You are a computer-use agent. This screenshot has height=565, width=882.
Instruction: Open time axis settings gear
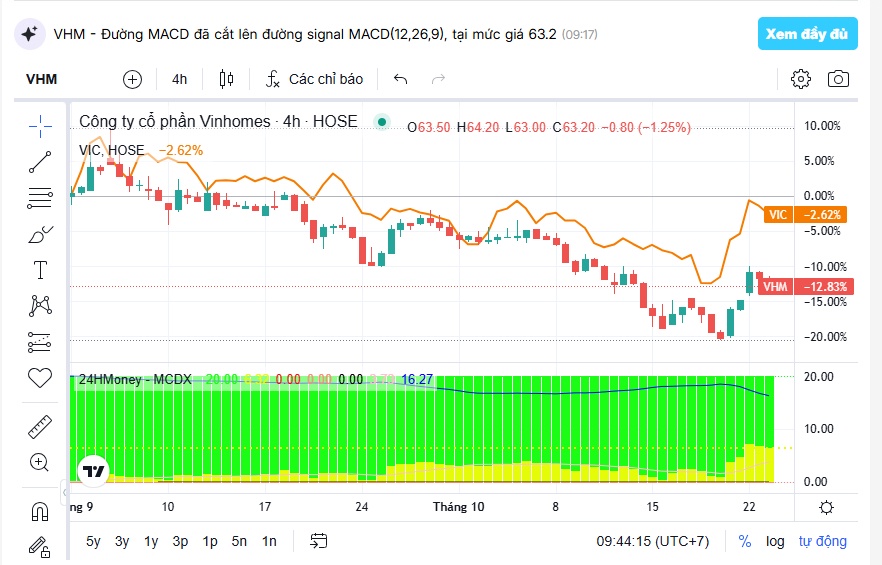click(x=826, y=508)
